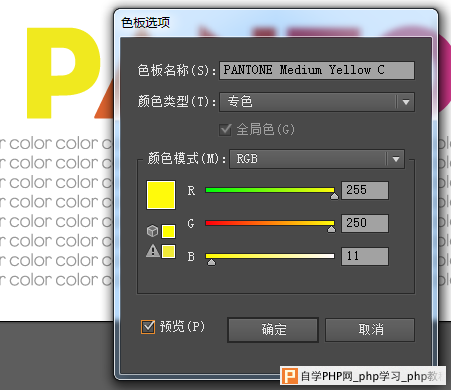Click the arrow of the RGB dropdown
Viewport: 451px width, 390px height.
point(396,159)
